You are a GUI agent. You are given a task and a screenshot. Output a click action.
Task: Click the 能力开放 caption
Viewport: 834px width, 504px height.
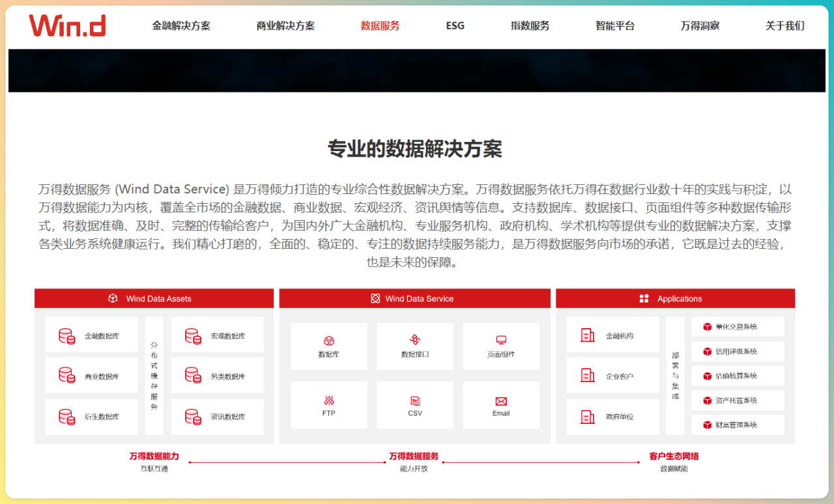[414, 469]
